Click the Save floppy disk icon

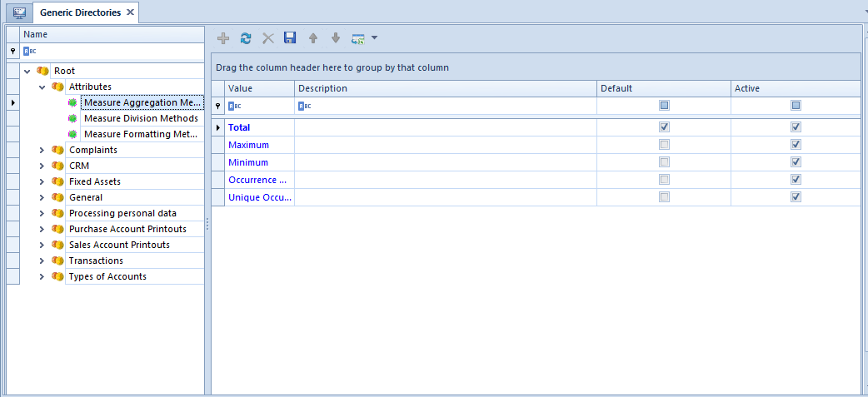pos(290,37)
